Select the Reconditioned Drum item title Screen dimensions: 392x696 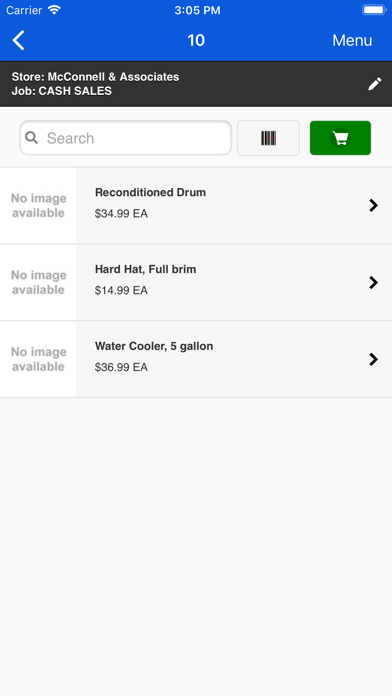150,193
